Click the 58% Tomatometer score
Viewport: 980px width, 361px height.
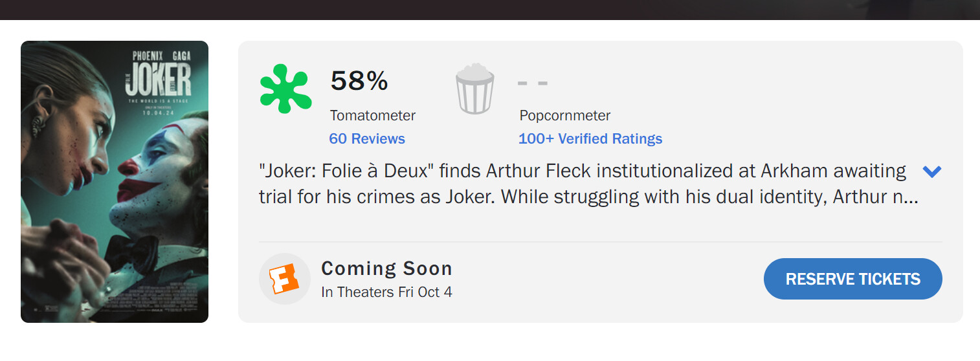(359, 81)
